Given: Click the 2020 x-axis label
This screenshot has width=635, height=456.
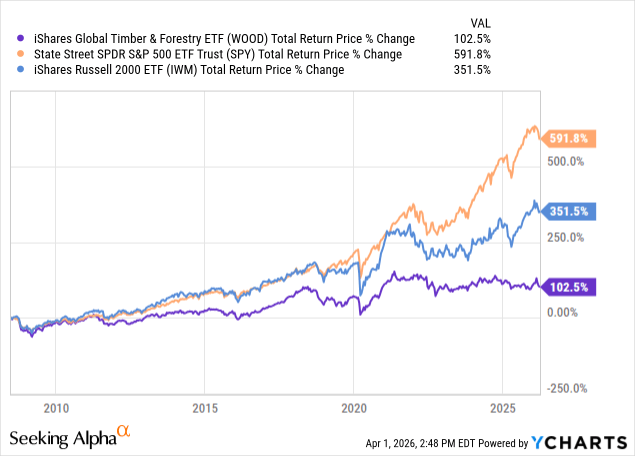Looking at the screenshot, I should tap(354, 408).
